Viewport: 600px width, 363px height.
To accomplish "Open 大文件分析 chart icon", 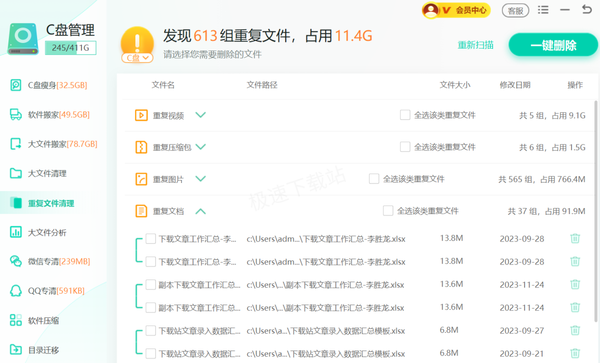I will (x=16, y=232).
